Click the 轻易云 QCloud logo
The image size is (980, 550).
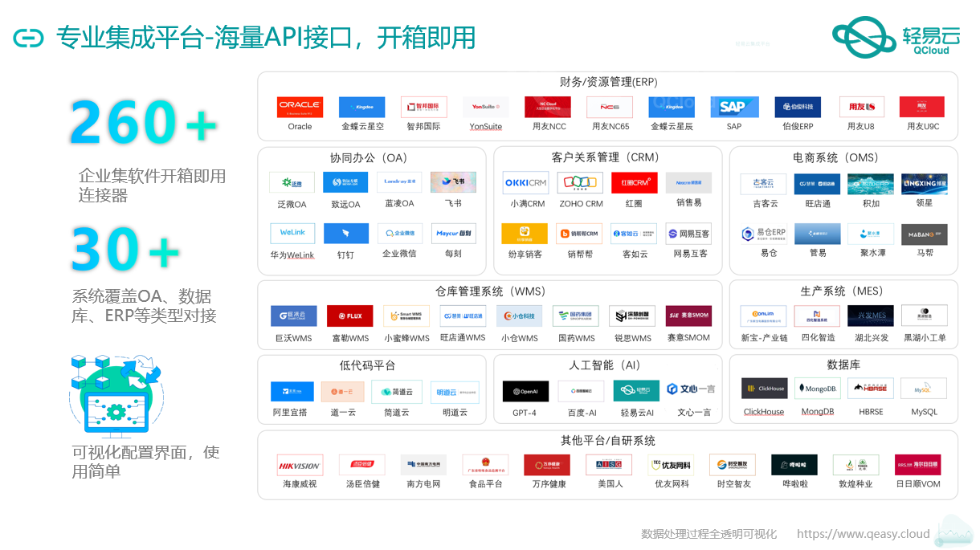(896, 38)
